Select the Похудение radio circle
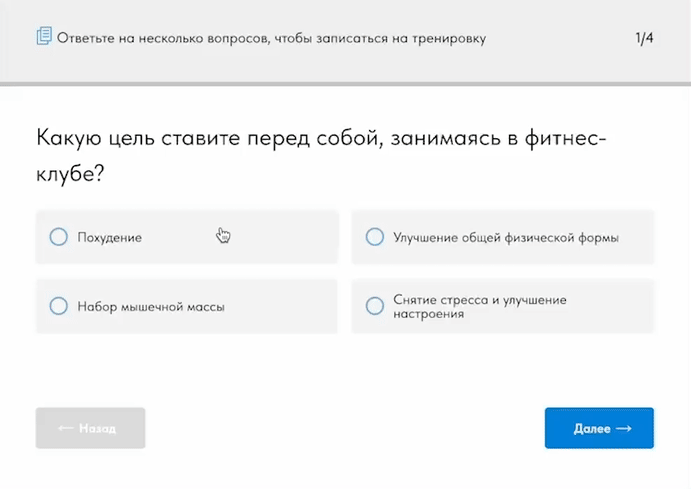The height and width of the screenshot is (489, 691). click(58, 237)
